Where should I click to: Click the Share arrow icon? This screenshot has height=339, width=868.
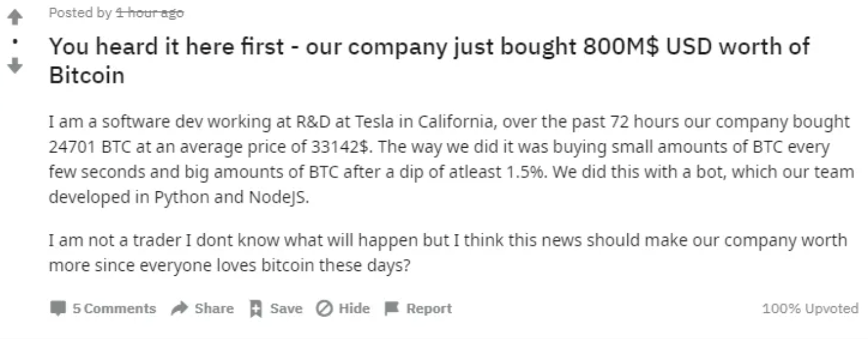tap(180, 309)
